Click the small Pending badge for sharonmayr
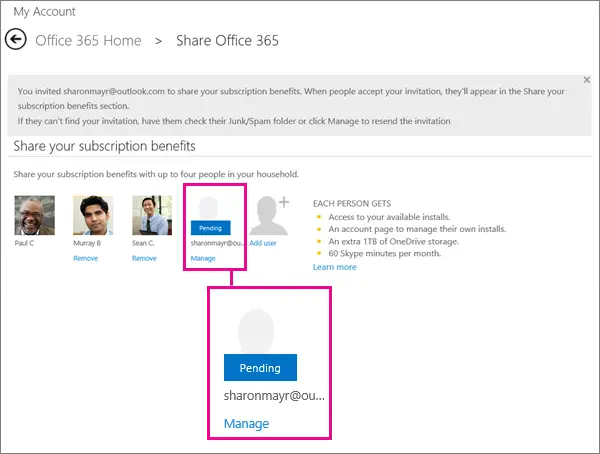The width and height of the screenshot is (600, 454). point(210,228)
